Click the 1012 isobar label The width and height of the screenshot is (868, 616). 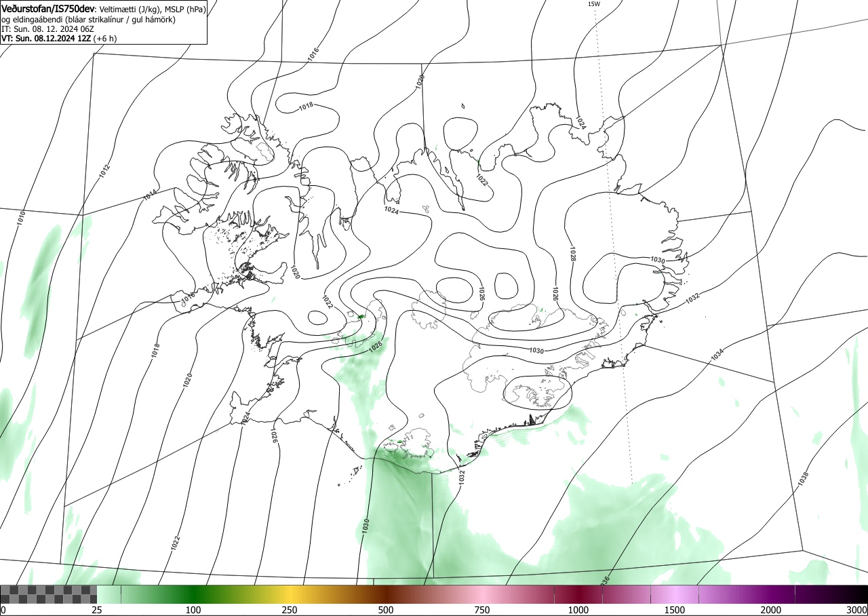(104, 171)
